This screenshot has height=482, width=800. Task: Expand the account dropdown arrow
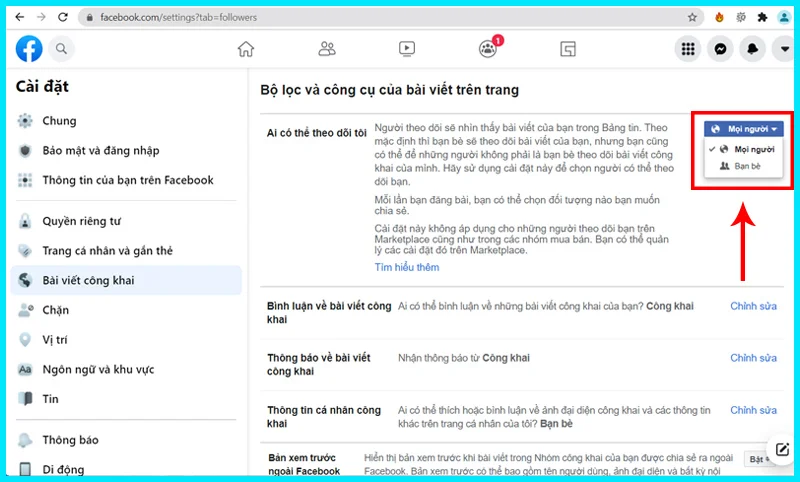(785, 49)
